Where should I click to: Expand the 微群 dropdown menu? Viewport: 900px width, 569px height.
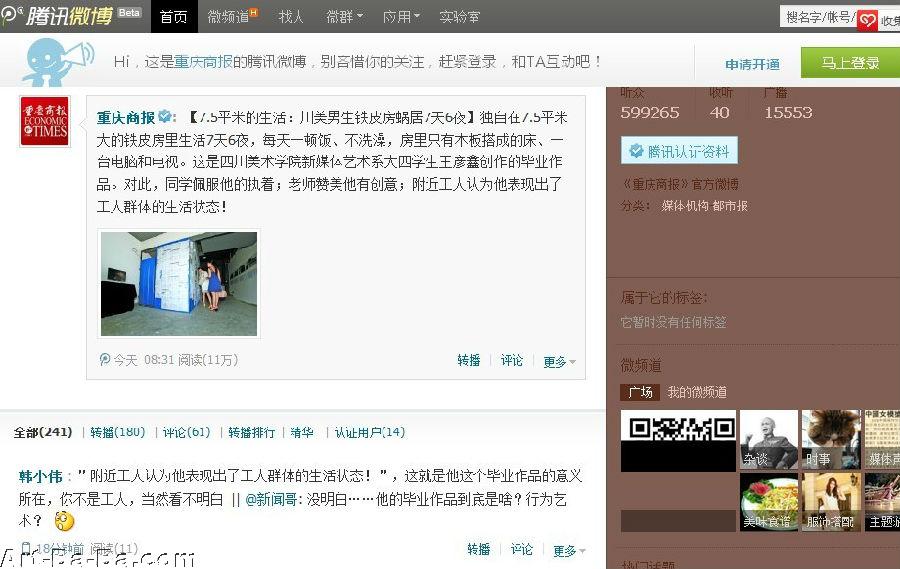pyautogui.click(x=344, y=17)
